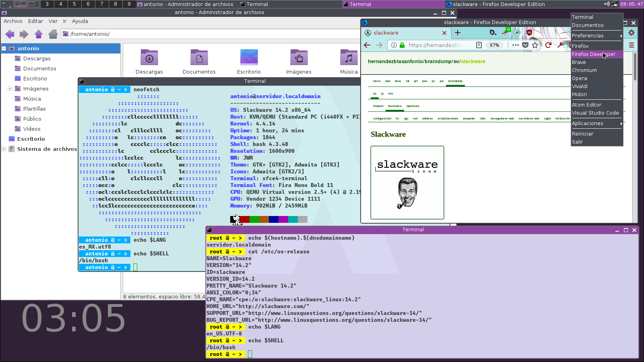
Task: Save the page to Pocket
Action: 525,45
